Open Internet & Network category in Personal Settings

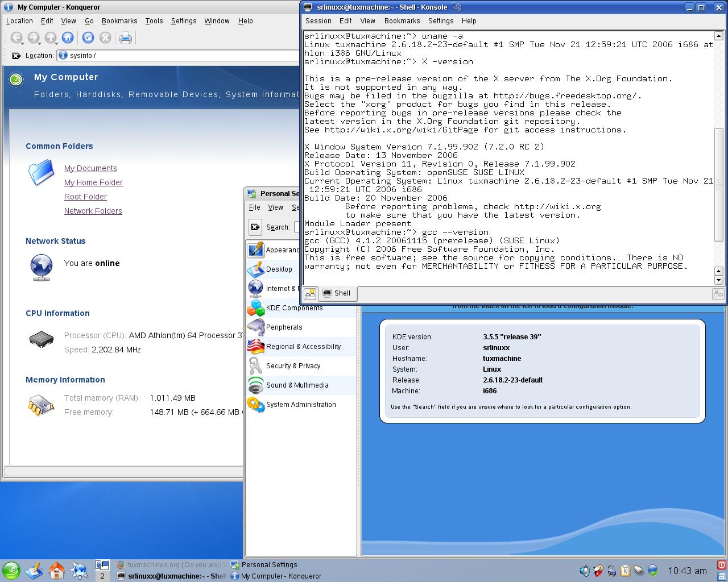[x=274, y=289]
